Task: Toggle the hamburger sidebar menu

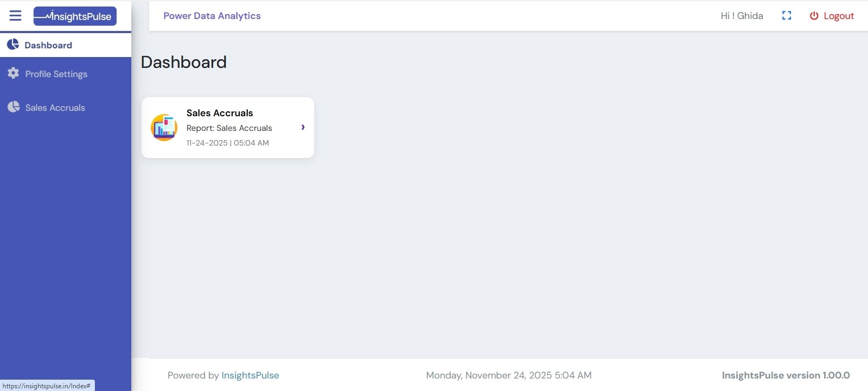Action: coord(15,16)
